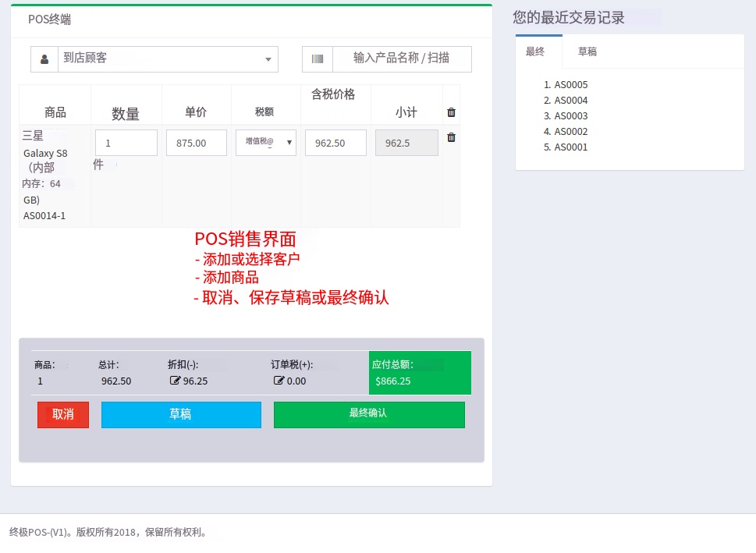Click the product name search field
756x553 pixels.
401,58
